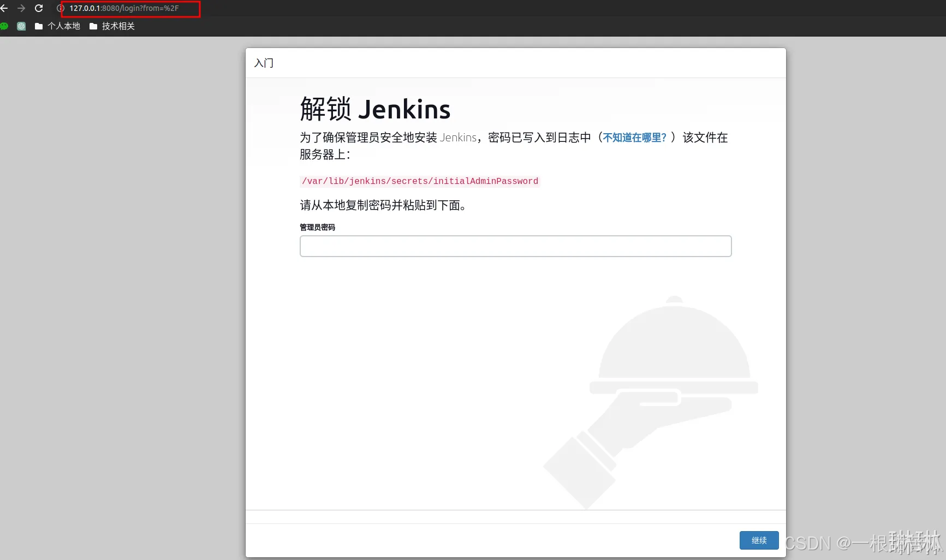The image size is (946, 560).
Task: Open the 个人本地 bookmarks folder
Action: coord(57,26)
